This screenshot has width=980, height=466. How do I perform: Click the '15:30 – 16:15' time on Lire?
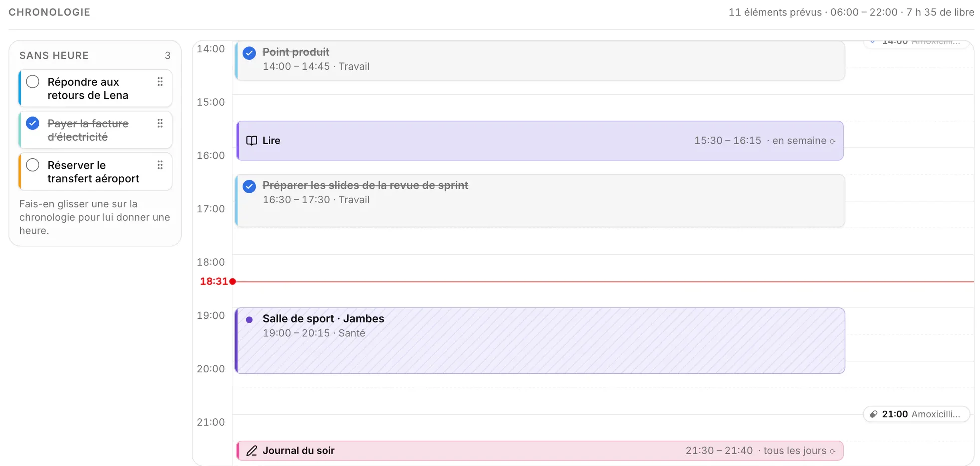click(x=727, y=141)
